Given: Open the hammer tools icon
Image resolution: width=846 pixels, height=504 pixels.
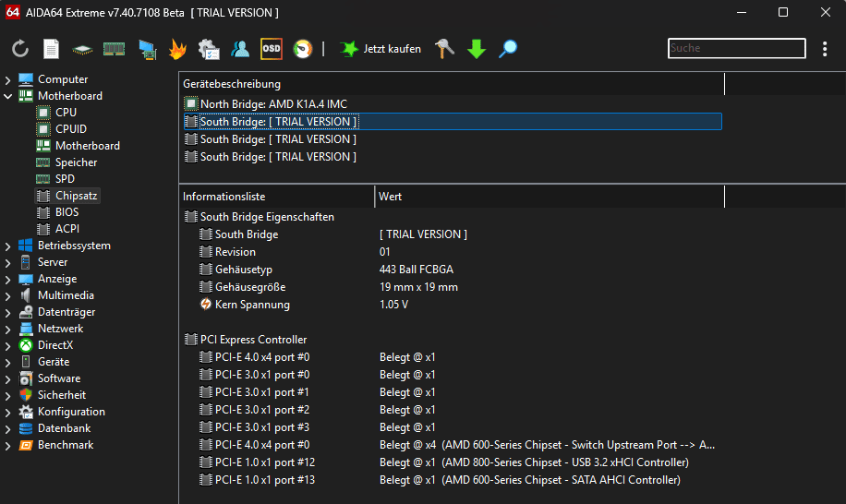Looking at the screenshot, I should (444, 49).
